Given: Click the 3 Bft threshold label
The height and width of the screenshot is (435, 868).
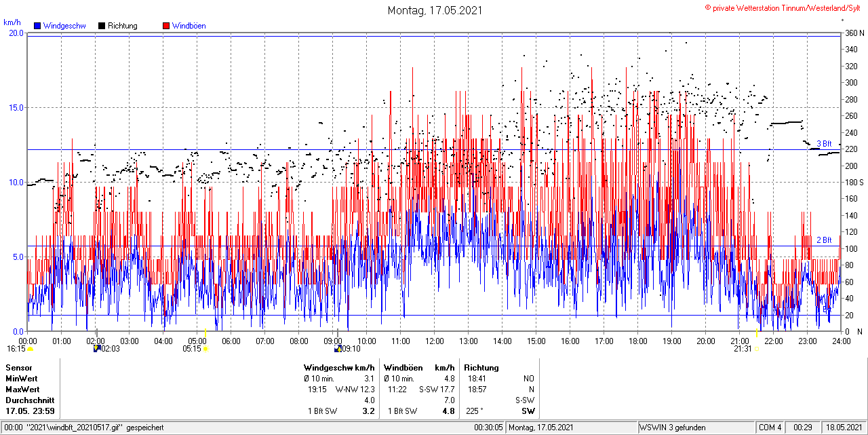Looking at the screenshot, I should pos(824,144).
